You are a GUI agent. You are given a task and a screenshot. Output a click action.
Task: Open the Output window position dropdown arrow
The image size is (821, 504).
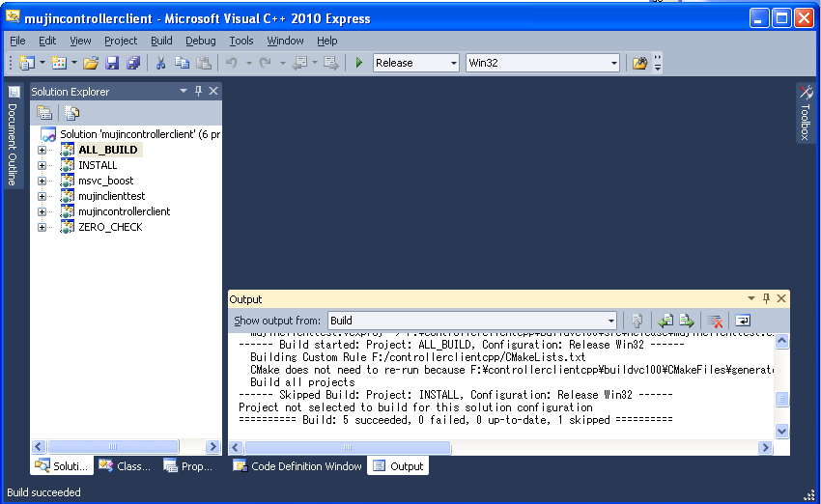point(751,298)
